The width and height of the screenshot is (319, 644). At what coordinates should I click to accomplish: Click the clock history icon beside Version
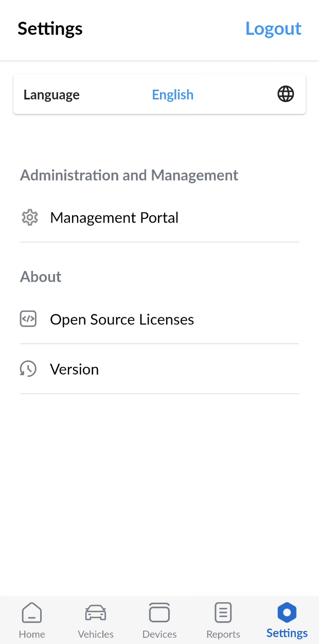(x=28, y=369)
